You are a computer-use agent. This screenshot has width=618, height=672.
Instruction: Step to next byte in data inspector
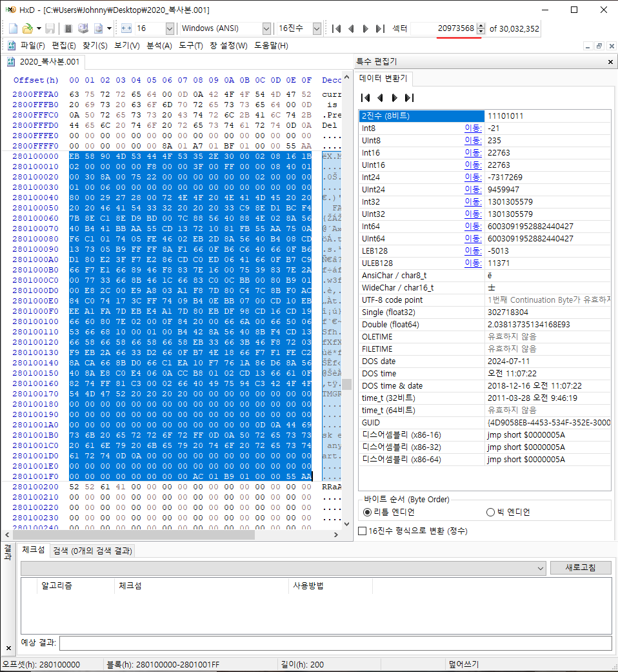pyautogui.click(x=394, y=97)
